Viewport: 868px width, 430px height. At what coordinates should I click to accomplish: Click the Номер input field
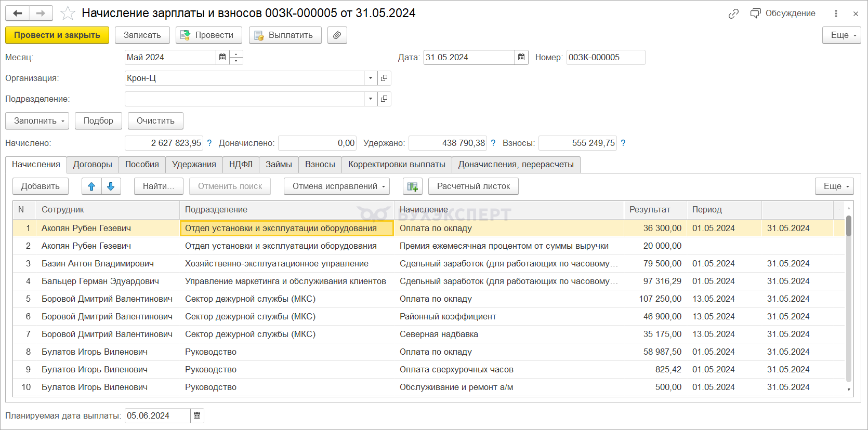(x=605, y=58)
